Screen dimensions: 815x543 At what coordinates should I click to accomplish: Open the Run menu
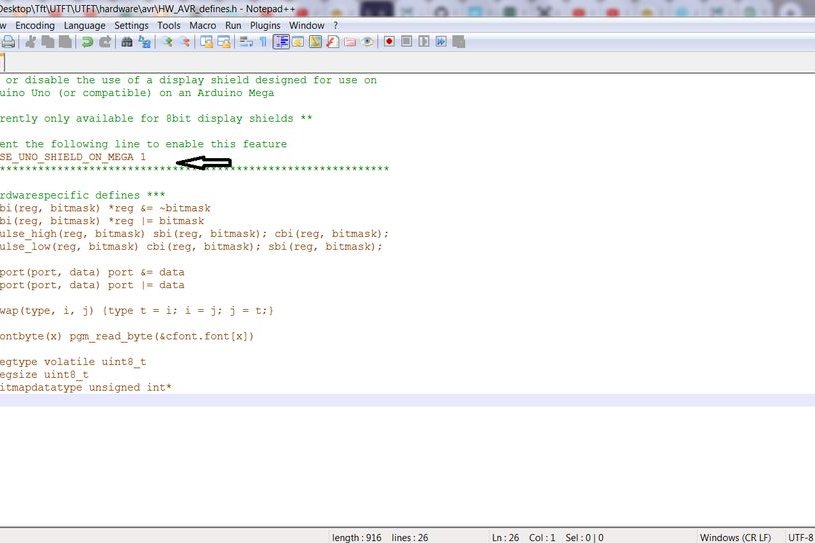[233, 25]
